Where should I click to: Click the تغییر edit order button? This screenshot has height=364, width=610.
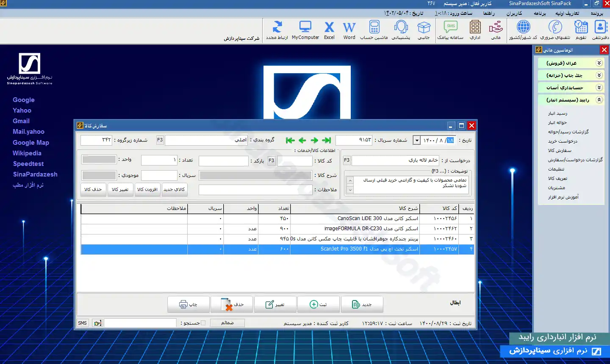coord(275,304)
